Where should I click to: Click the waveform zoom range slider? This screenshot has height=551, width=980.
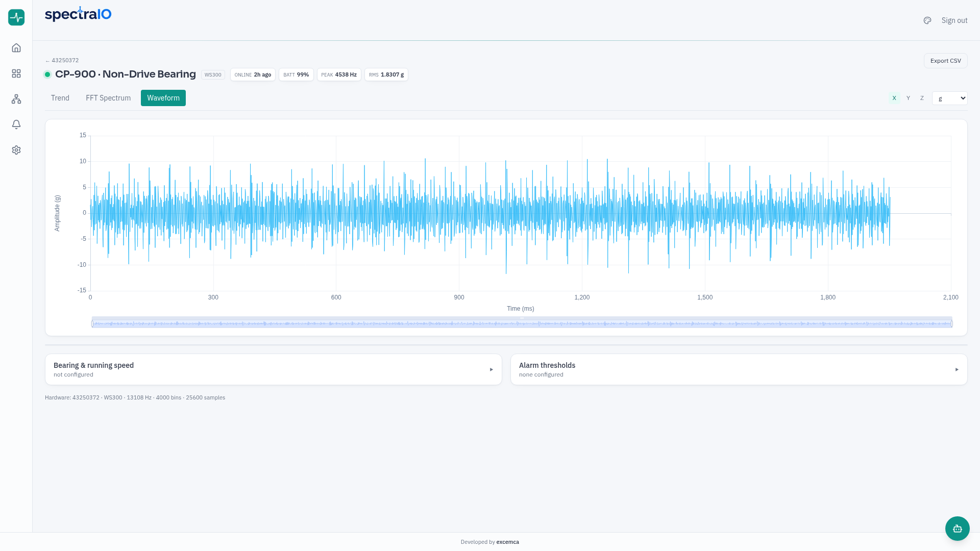522,323
